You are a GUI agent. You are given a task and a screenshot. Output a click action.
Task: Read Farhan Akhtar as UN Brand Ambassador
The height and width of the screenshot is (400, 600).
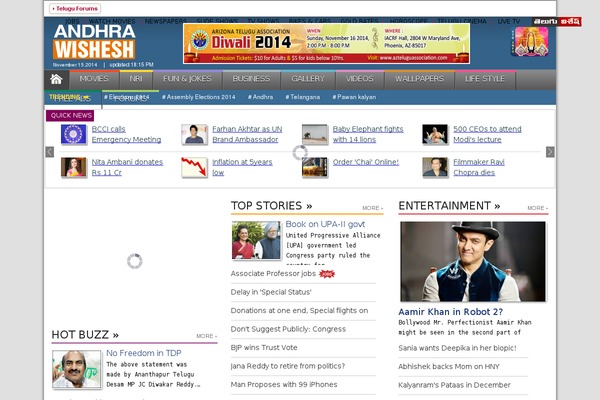pyautogui.click(x=247, y=134)
